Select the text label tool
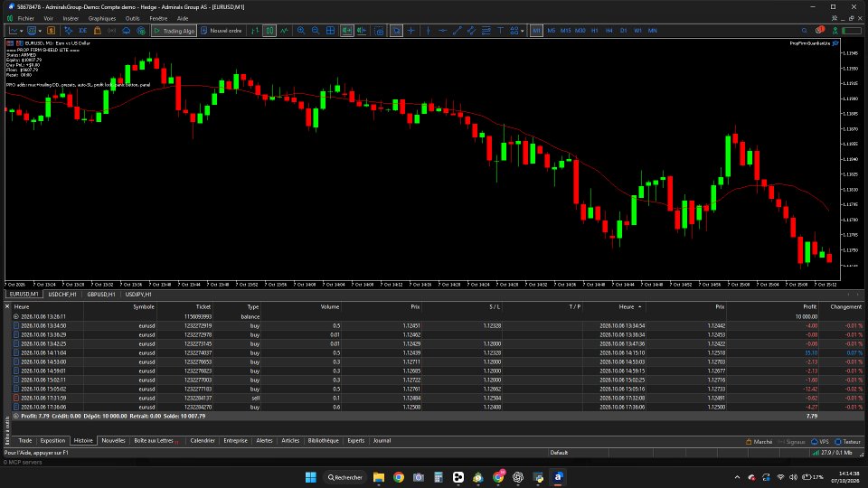Screen dimensions: 868x488 pyautogui.click(x=500, y=31)
